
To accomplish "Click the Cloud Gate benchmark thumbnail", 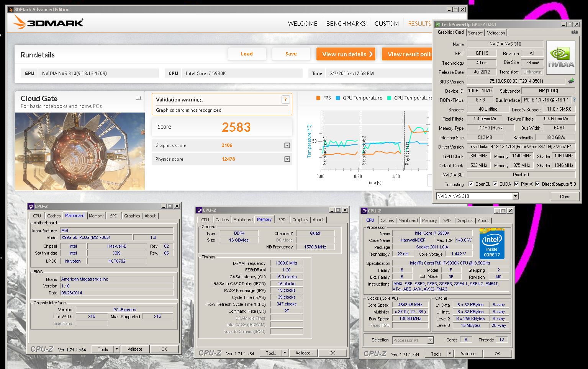I will 80,151.
